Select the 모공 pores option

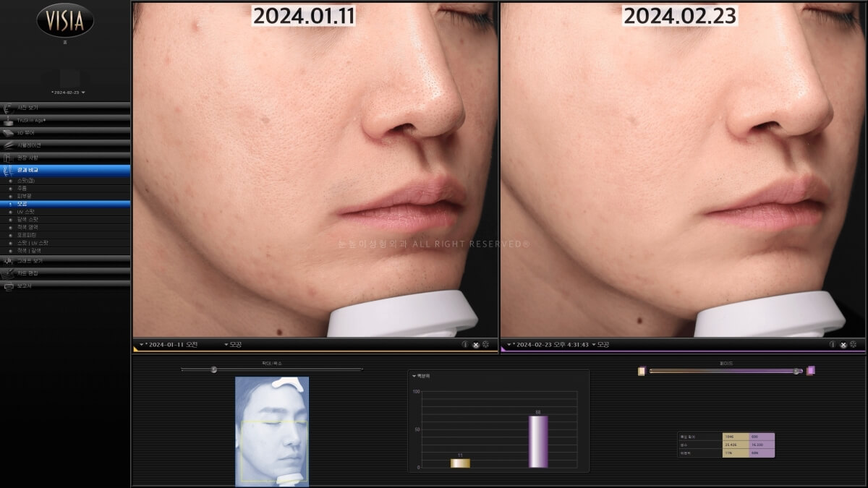tap(65, 204)
